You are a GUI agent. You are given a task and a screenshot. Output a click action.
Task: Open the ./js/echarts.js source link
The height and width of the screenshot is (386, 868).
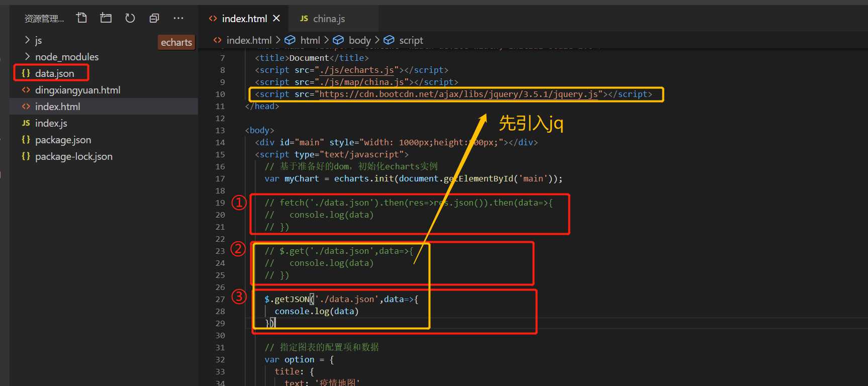coord(357,70)
